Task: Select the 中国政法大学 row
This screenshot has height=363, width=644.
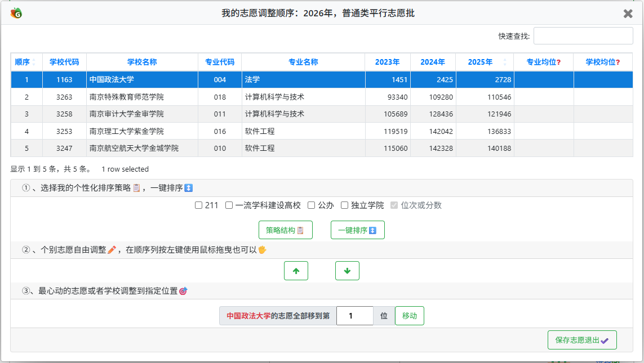Action: [322, 79]
